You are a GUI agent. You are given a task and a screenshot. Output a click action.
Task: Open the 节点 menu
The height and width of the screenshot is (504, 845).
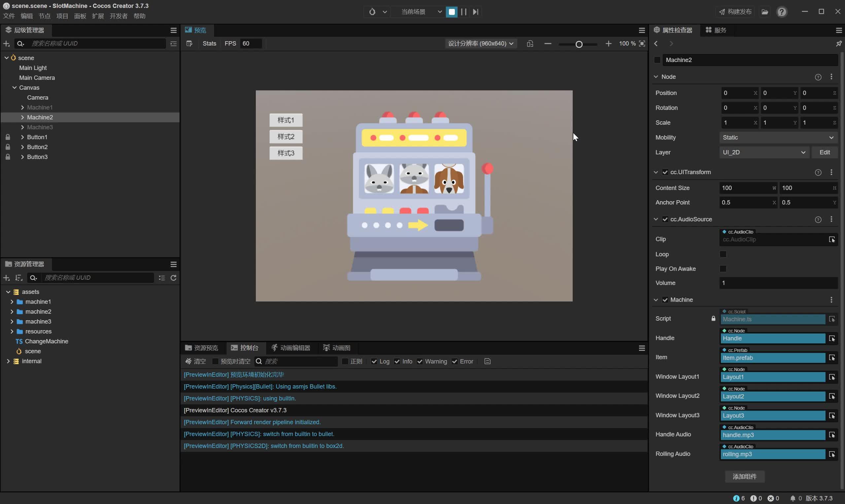pos(44,16)
